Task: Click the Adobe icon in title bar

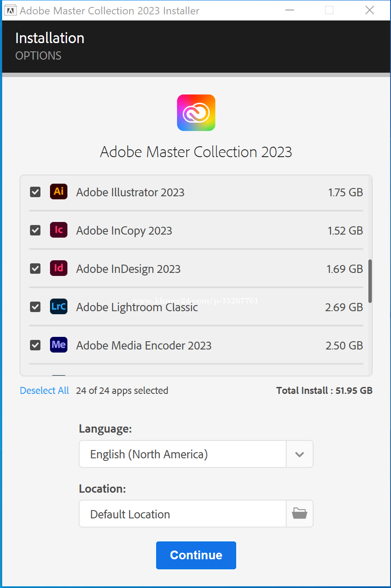Action: [10, 10]
